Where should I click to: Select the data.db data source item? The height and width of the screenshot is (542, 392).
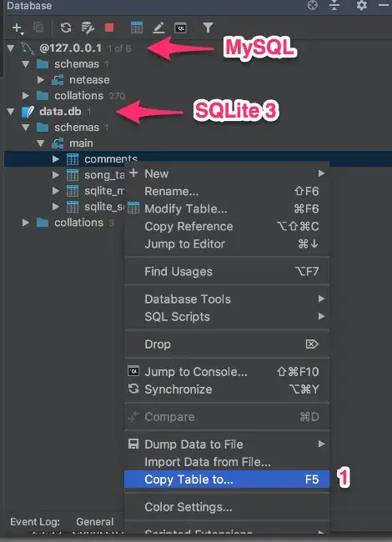(x=61, y=112)
